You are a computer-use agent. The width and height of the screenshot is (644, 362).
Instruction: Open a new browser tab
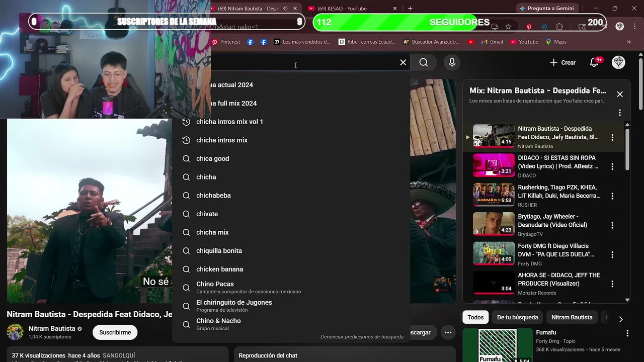(410, 9)
